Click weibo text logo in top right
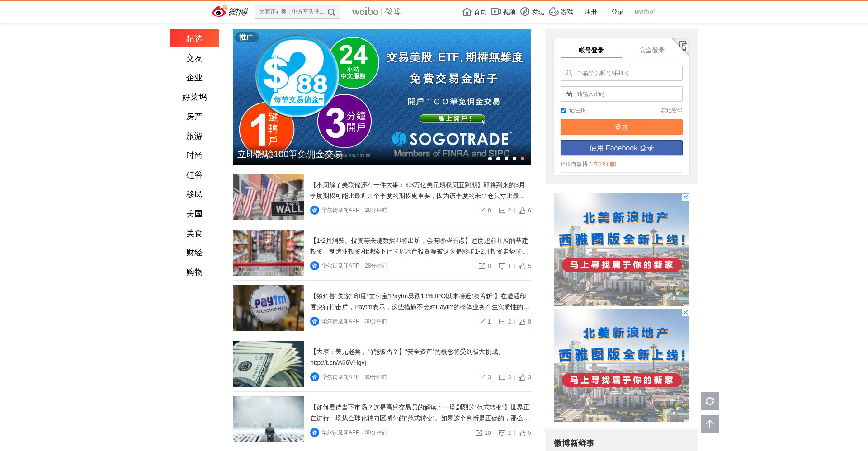The height and width of the screenshot is (451, 868). [644, 12]
